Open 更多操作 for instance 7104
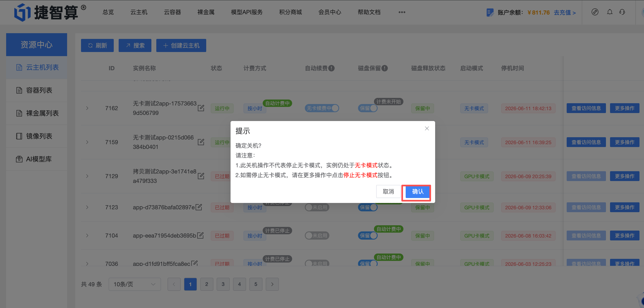 pos(625,236)
